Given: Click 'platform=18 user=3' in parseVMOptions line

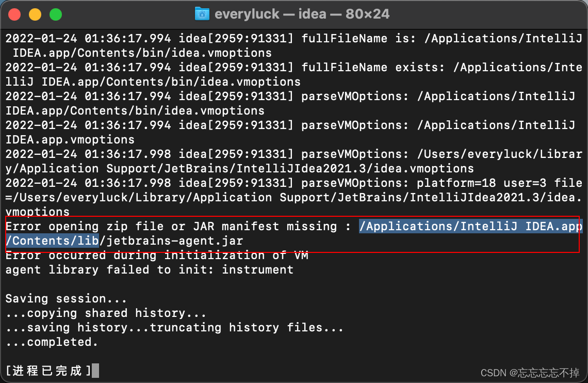Looking at the screenshot, I should pos(482,183).
